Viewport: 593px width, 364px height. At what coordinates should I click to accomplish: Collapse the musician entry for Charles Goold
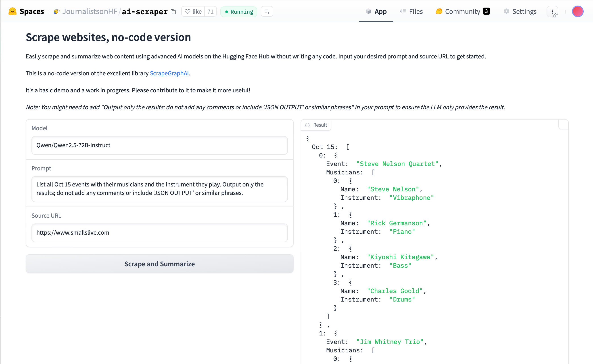pos(350,283)
